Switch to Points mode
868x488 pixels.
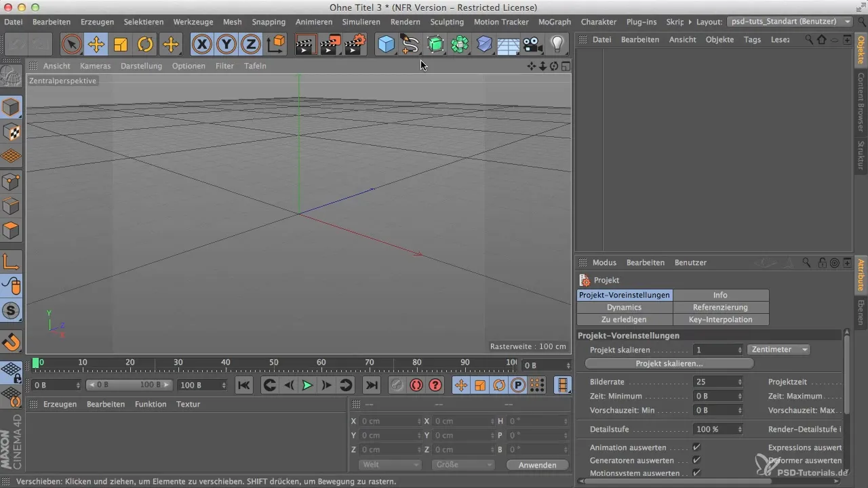coord(12,181)
